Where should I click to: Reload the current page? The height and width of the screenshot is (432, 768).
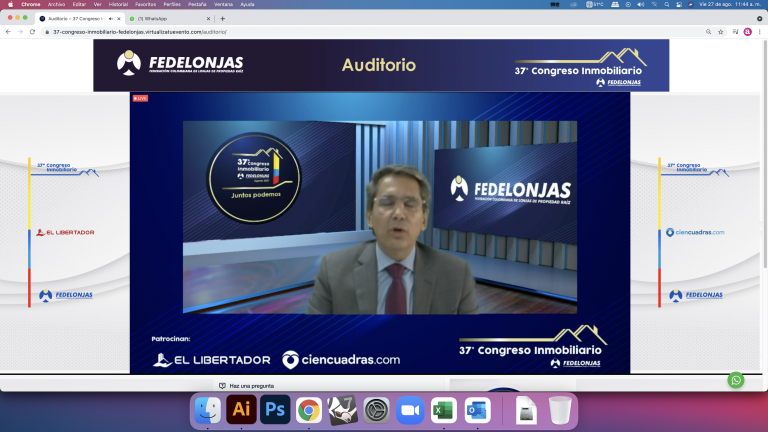32,32
